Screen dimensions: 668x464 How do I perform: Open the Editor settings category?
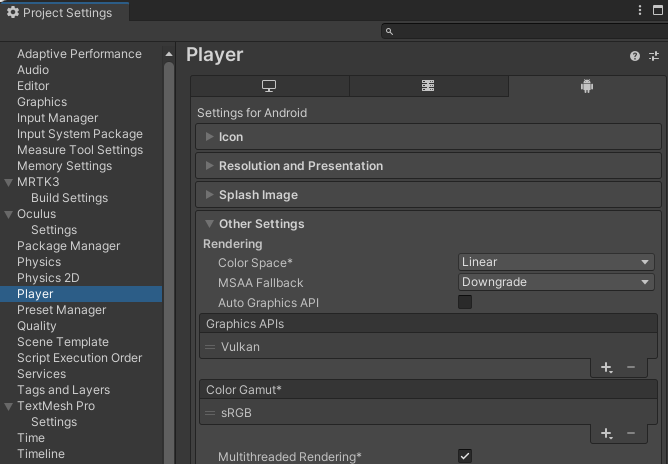click(33, 86)
